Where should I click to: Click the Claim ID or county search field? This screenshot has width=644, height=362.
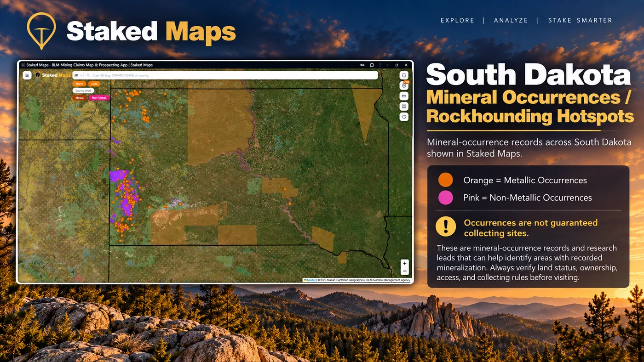230,75
